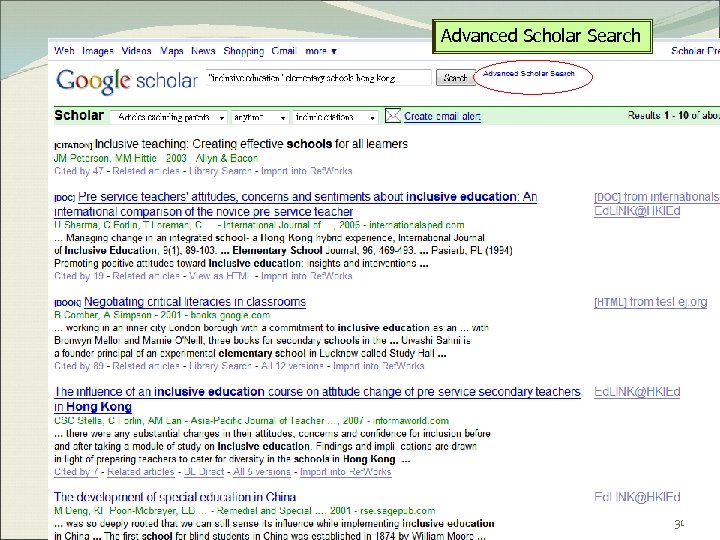
Task: Open 'Negotiating critical literacies in classrooms' result
Action: click(195, 302)
